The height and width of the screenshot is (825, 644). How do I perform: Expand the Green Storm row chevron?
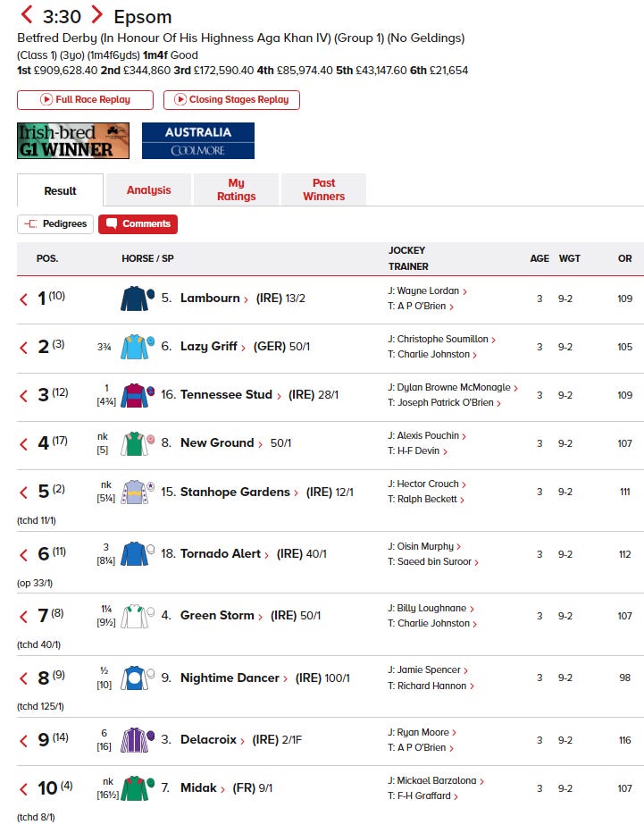(23, 616)
